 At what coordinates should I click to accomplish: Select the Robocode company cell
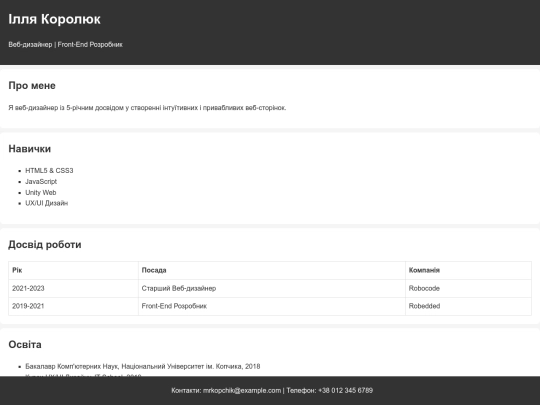point(468,288)
